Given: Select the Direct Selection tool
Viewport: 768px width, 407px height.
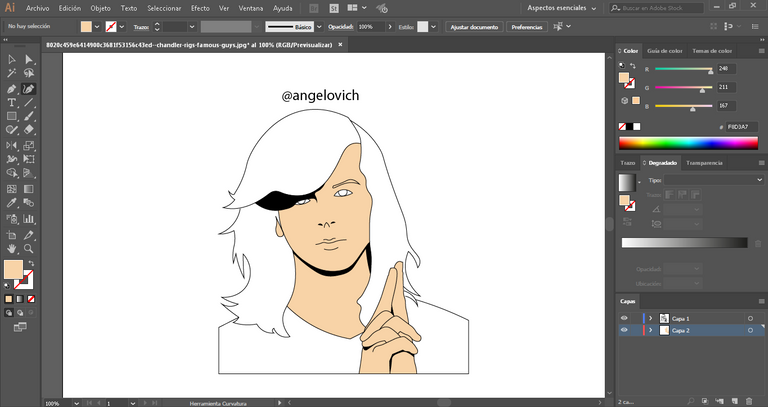Looking at the screenshot, I should click(29, 59).
